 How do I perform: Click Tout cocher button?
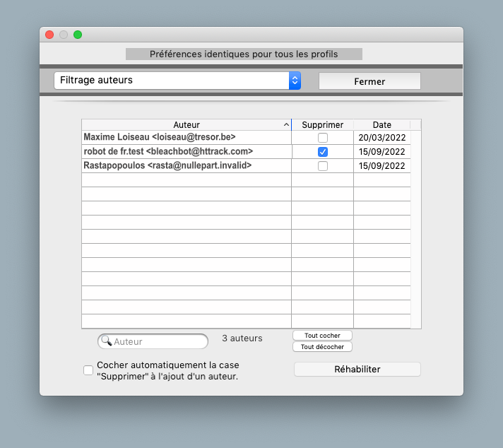coord(322,336)
